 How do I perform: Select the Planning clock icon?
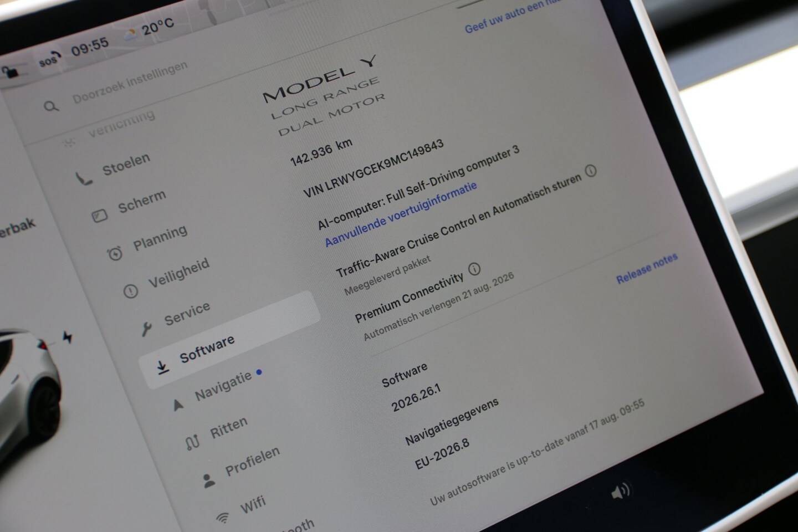tap(115, 254)
